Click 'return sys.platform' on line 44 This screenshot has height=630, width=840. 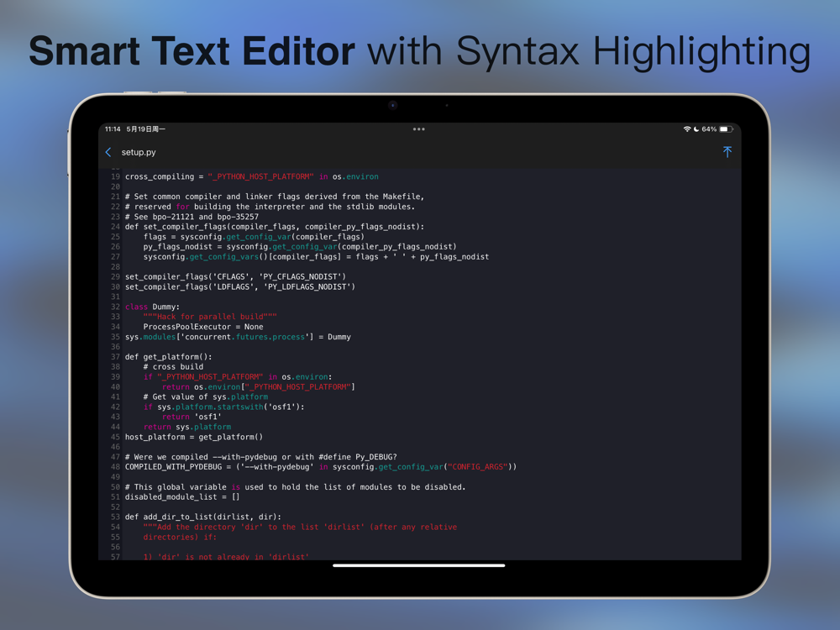(187, 427)
